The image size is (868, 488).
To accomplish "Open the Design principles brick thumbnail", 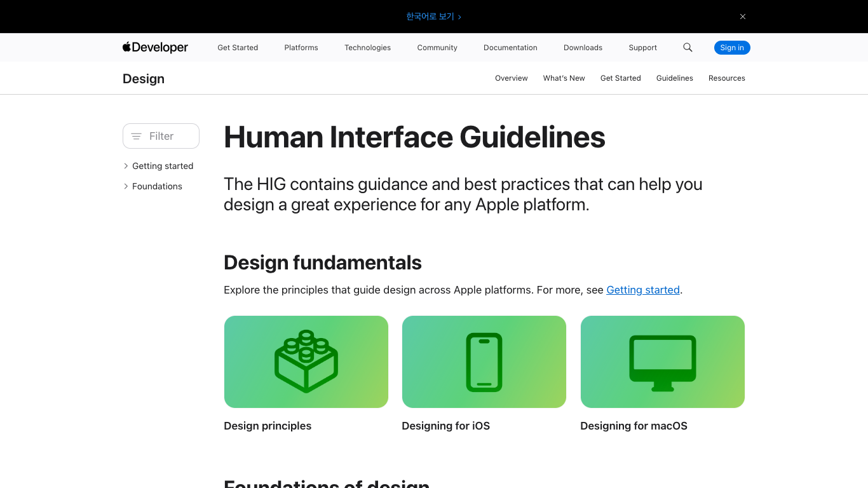I will click(x=306, y=362).
